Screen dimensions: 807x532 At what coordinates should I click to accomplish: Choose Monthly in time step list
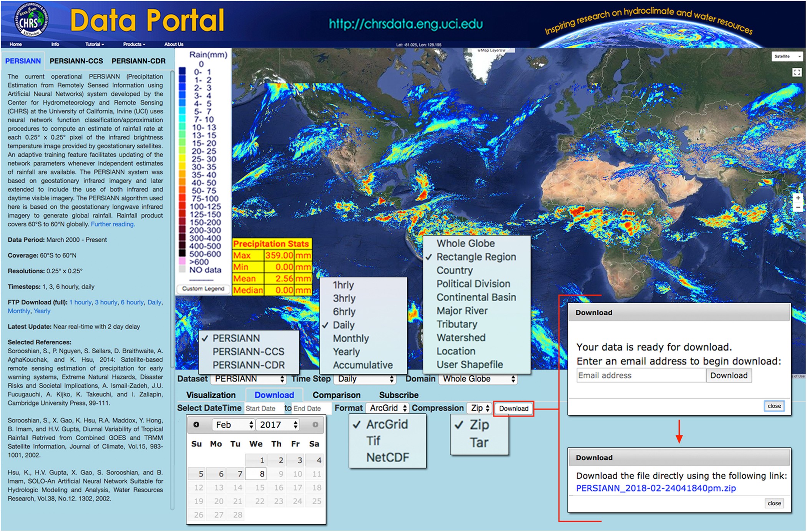pyautogui.click(x=351, y=339)
